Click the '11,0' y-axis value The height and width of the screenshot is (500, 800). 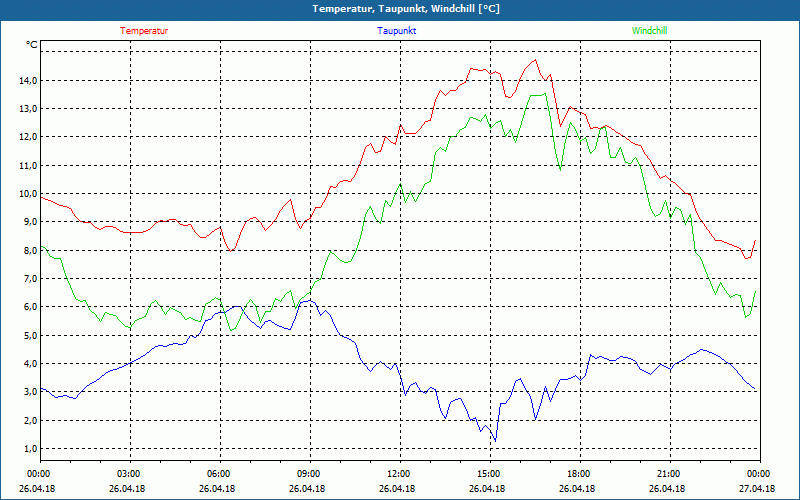(x=28, y=165)
